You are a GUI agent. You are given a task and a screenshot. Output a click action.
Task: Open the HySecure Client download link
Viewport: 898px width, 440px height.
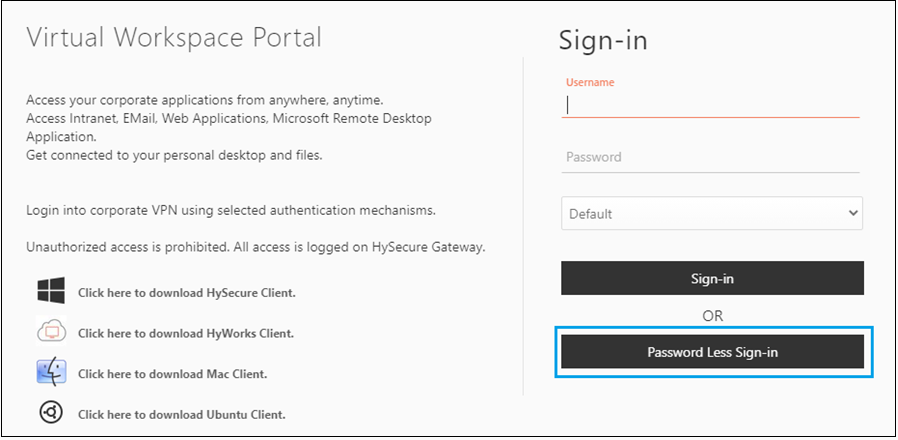coord(187,293)
